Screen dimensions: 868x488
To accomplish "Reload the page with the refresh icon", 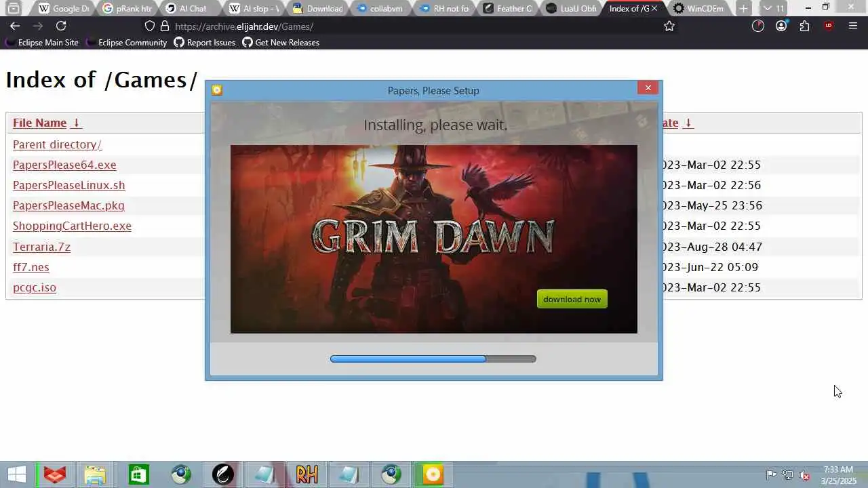I will (61, 26).
